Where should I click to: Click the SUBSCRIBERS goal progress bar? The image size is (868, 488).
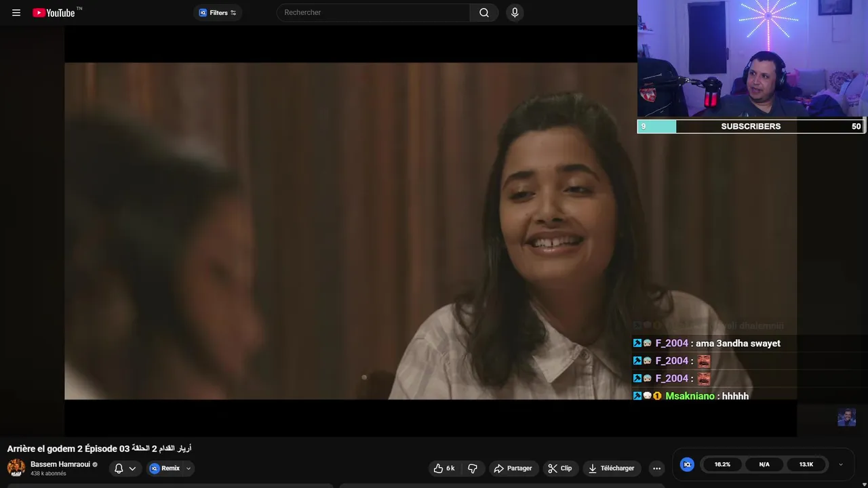(x=751, y=126)
